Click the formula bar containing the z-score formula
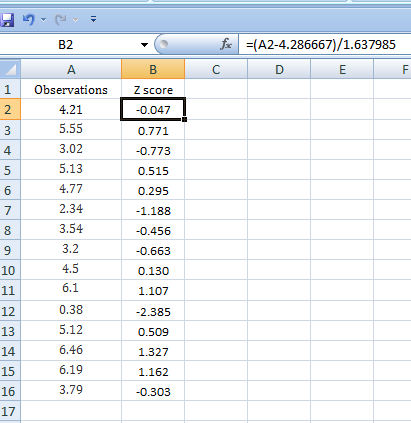411x423 pixels. pyautogui.click(x=325, y=45)
